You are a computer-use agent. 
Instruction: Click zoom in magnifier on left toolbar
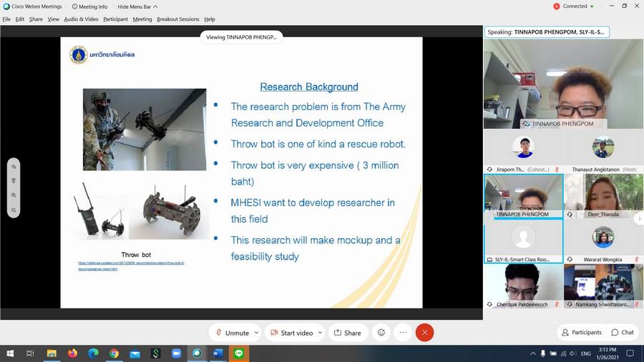(14, 195)
